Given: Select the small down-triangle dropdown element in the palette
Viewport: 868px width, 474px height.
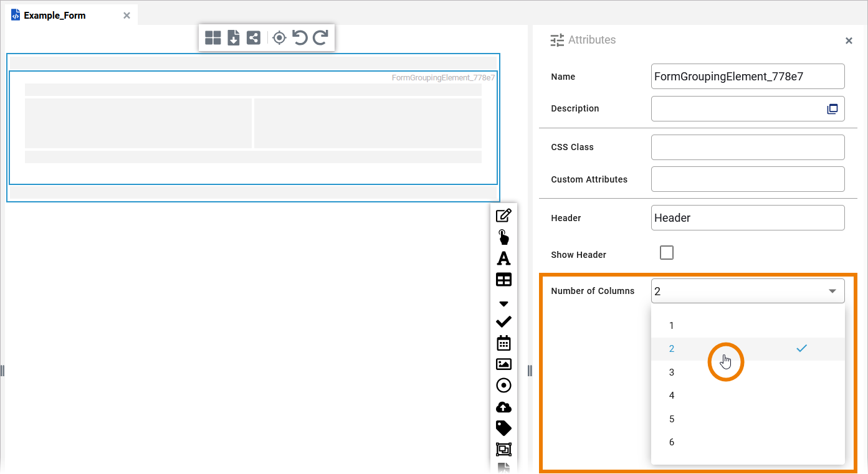Looking at the screenshot, I should click(x=504, y=304).
